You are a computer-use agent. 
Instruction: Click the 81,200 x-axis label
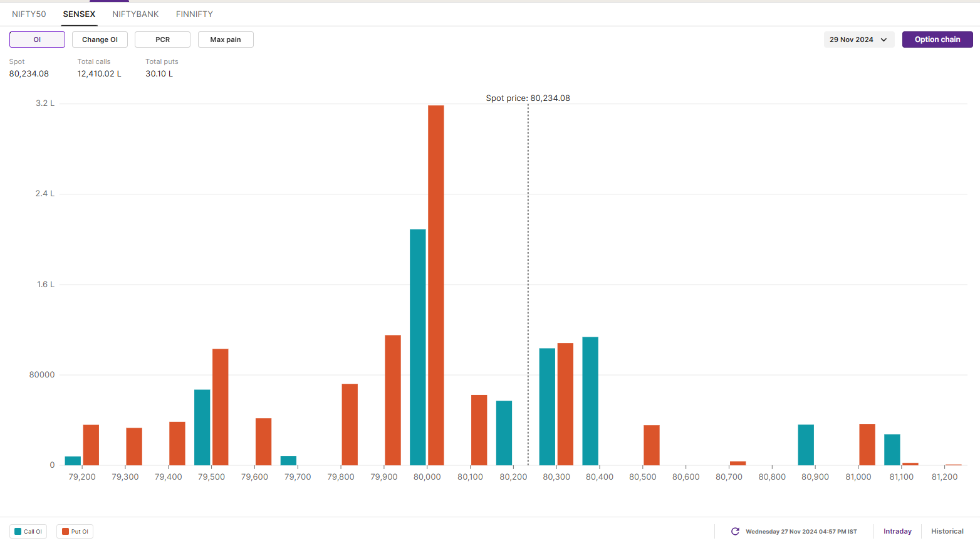pos(945,477)
